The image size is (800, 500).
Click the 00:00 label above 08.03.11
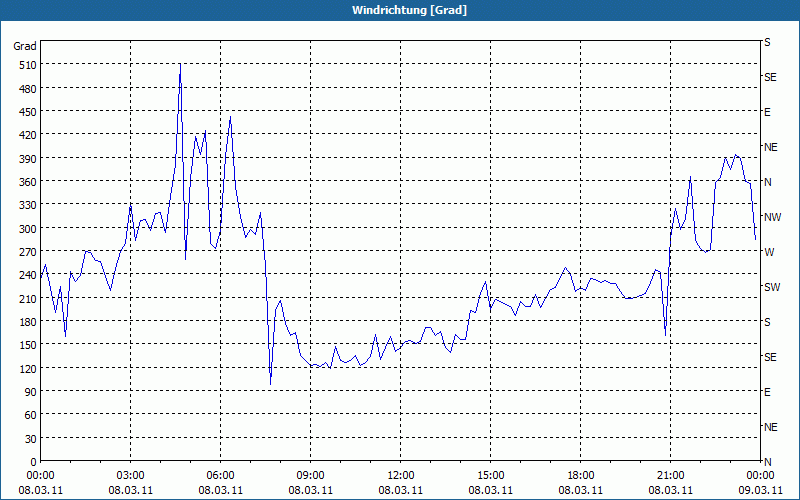[x=40, y=476]
